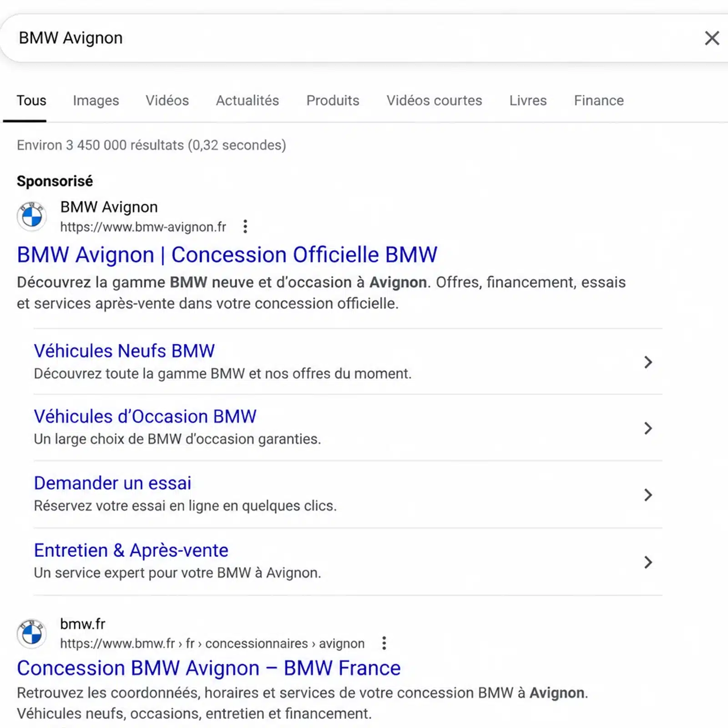
Task: Click the Environ 3 450 000 résultats text
Action: [151, 145]
